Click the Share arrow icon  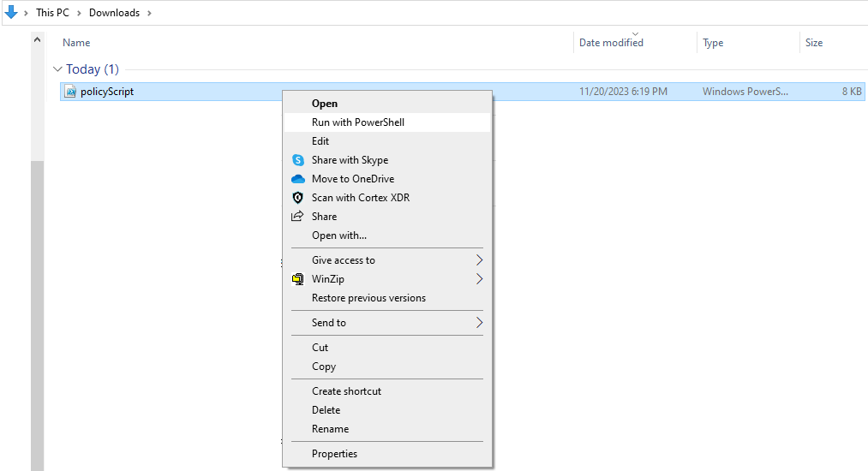(297, 217)
